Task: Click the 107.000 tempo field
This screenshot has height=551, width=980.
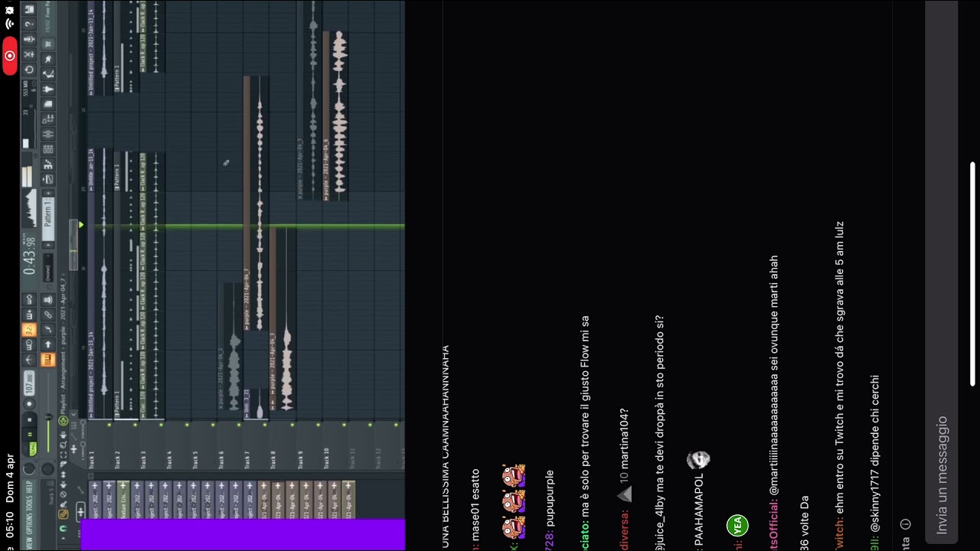Action: [x=30, y=384]
